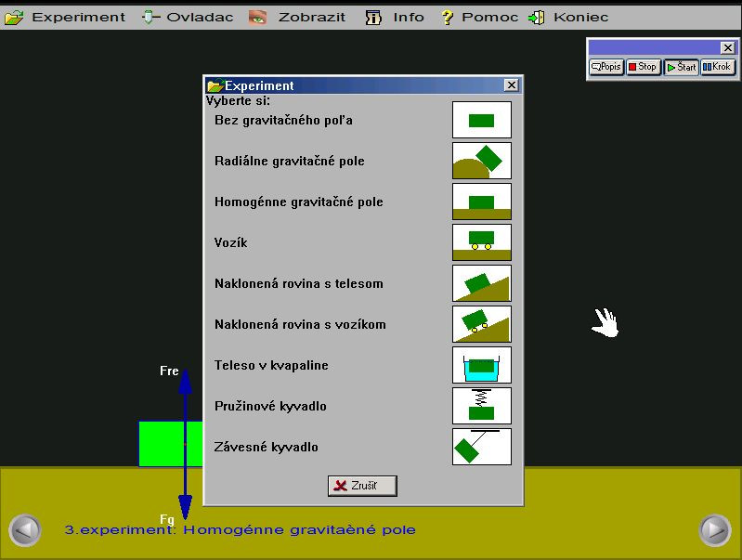Choose the inclined plane with cart icon
742x560 pixels.
coord(482,324)
